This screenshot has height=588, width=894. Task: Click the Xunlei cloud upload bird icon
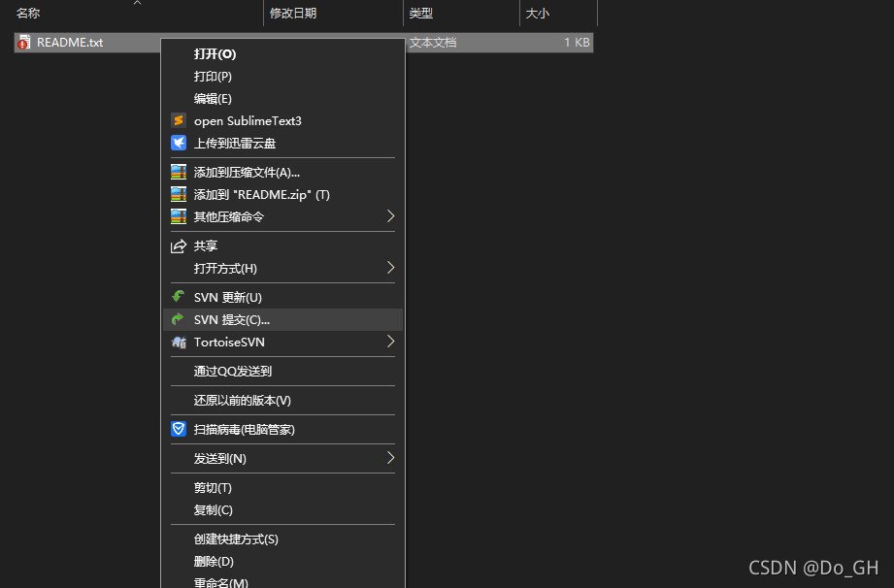point(179,143)
